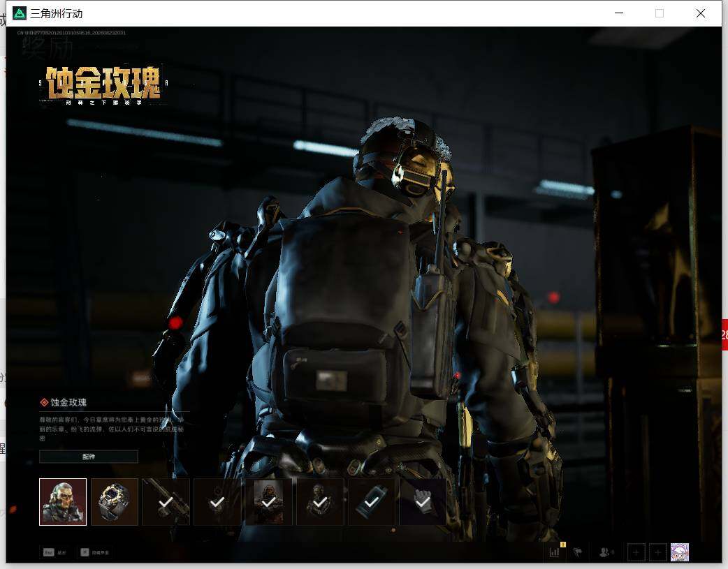
Task: Select the checked canister item thumbnail
Action: pyautogui.click(x=372, y=502)
